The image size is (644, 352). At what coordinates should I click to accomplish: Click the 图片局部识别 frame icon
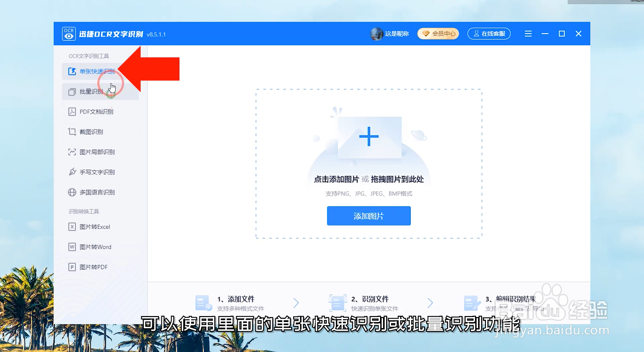click(x=72, y=152)
